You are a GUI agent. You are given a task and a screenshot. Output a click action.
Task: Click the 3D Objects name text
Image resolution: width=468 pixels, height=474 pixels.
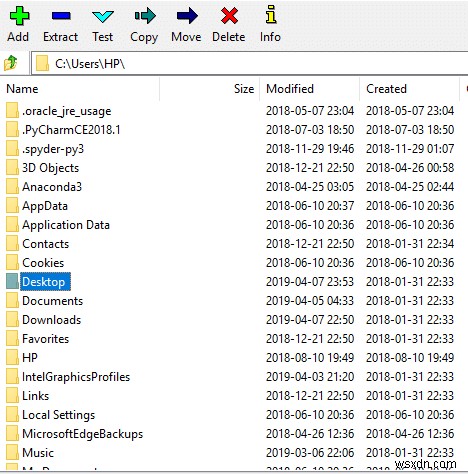coord(51,168)
